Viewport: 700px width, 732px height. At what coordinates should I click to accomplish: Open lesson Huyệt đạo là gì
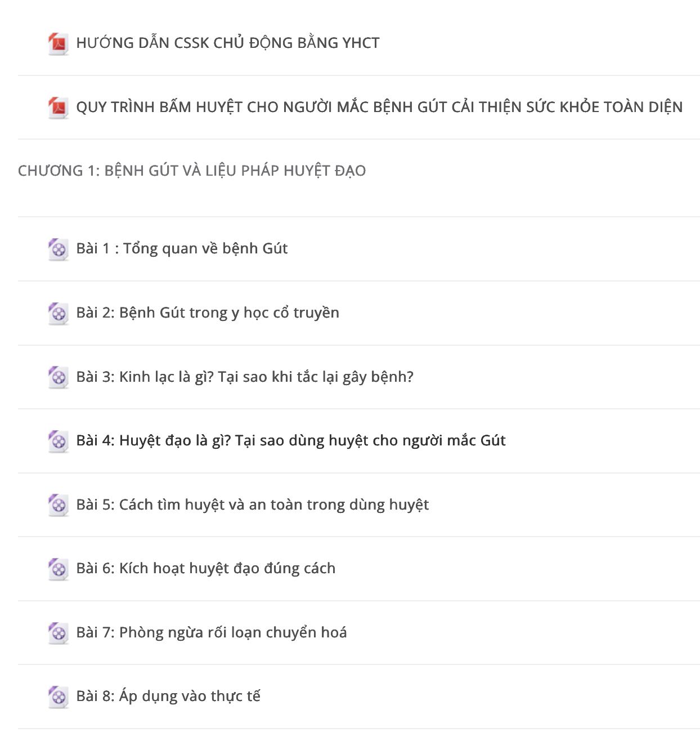point(291,440)
